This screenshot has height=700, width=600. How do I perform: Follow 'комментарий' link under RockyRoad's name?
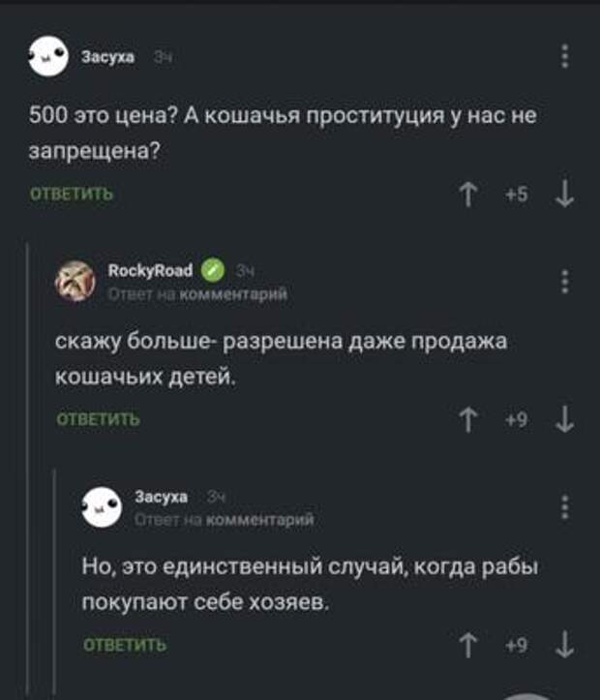(x=234, y=294)
